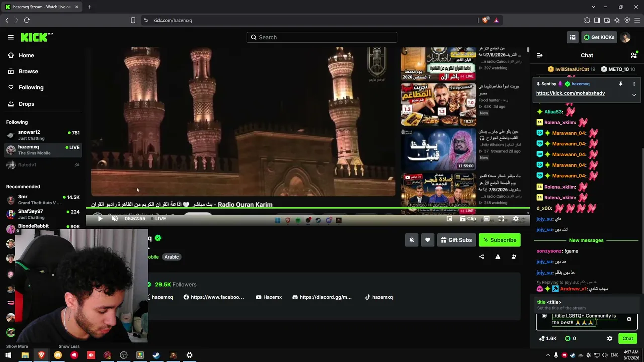
Task: Open the chat viewers list icon
Action: point(634,55)
